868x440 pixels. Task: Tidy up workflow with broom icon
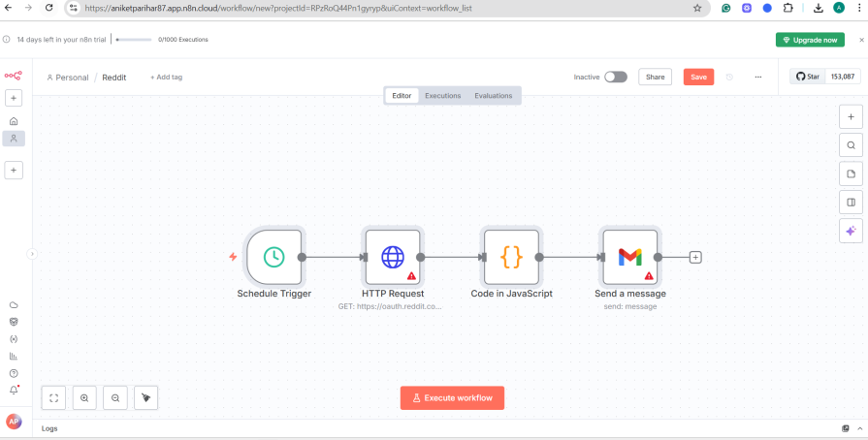coord(146,398)
